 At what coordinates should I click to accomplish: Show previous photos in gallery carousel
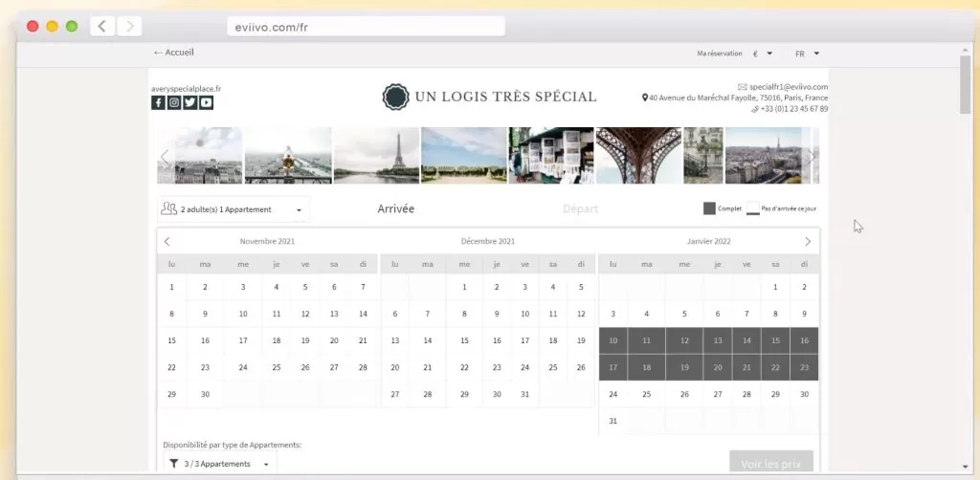(165, 156)
